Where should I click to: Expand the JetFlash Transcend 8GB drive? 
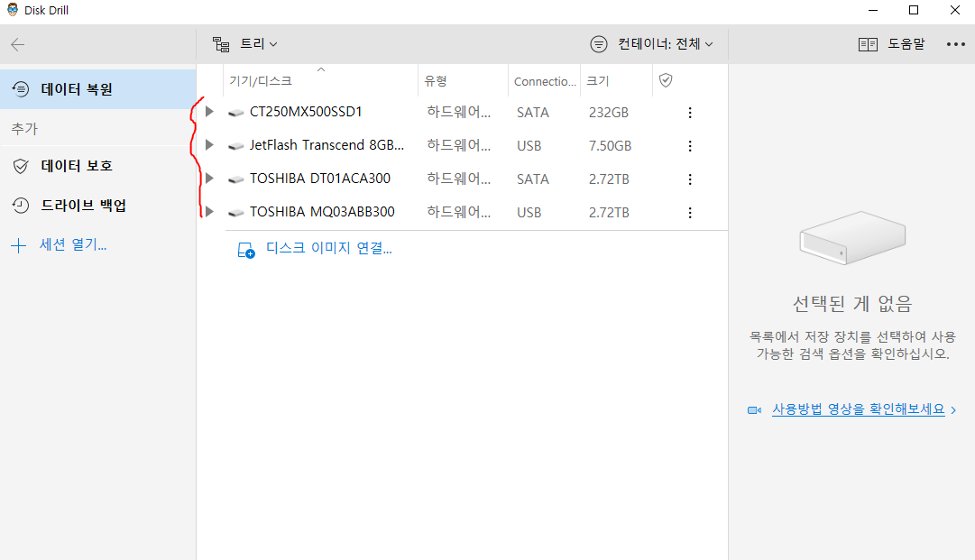[x=208, y=145]
